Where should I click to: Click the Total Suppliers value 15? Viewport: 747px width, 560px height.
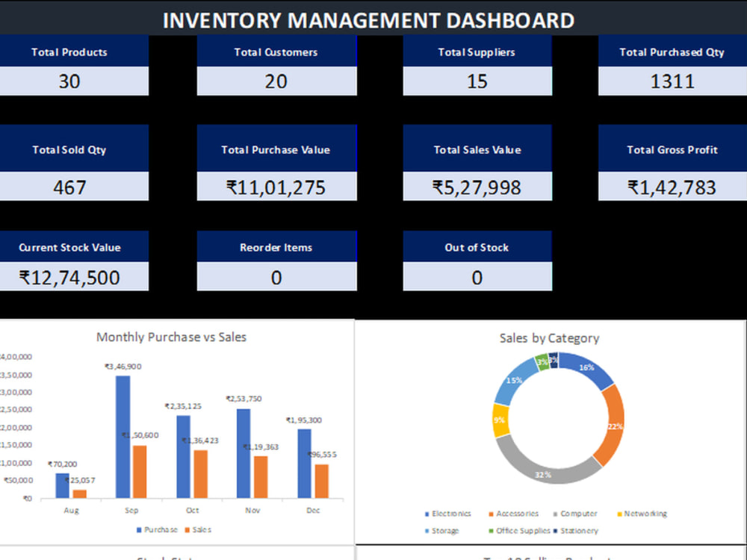pyautogui.click(x=477, y=81)
